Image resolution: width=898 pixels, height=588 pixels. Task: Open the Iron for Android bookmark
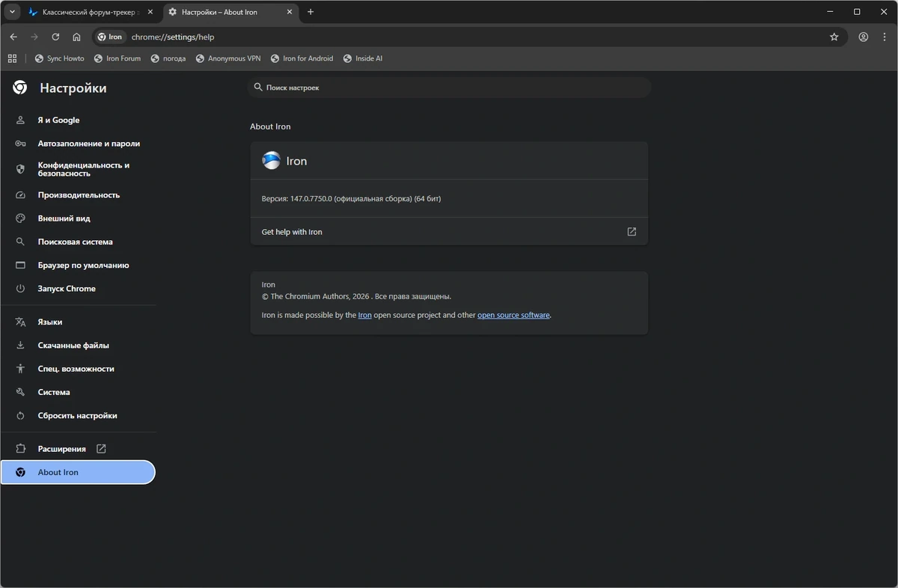302,58
